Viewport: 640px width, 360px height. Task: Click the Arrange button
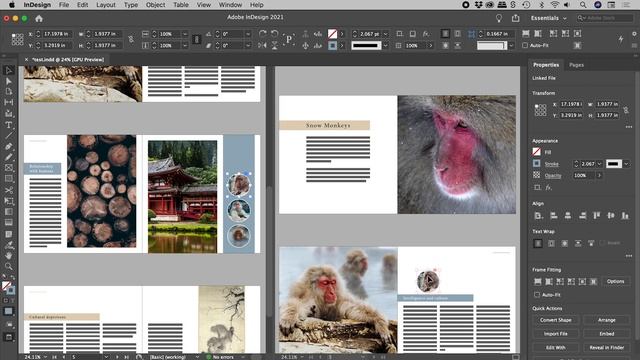coord(607,320)
